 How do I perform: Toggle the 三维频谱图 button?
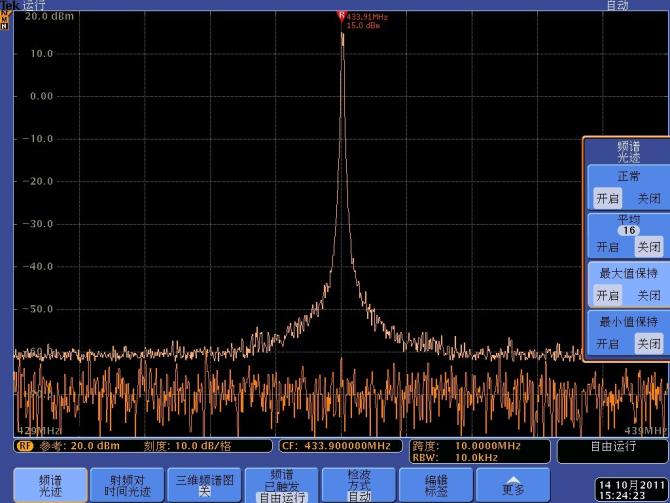(204, 485)
